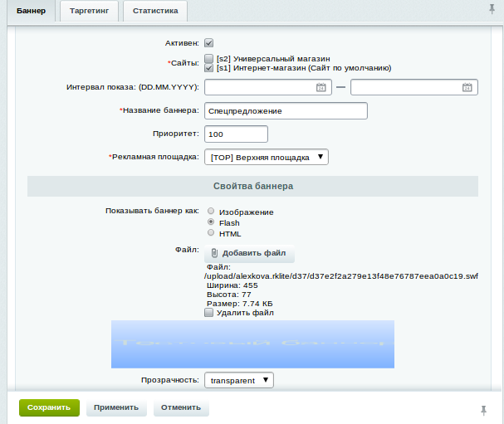Click the Отменить button
504x424 pixels.
(181, 408)
